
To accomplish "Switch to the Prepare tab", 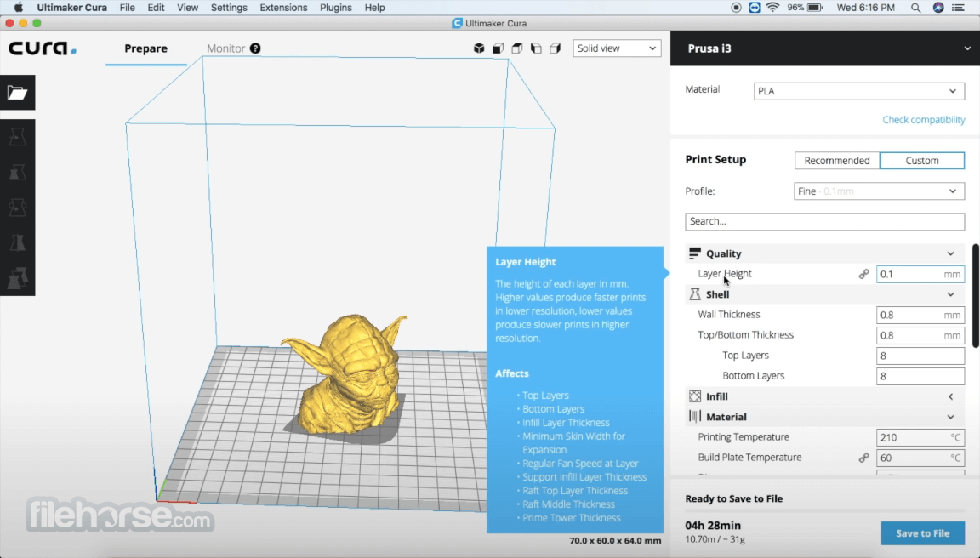I will pos(145,48).
